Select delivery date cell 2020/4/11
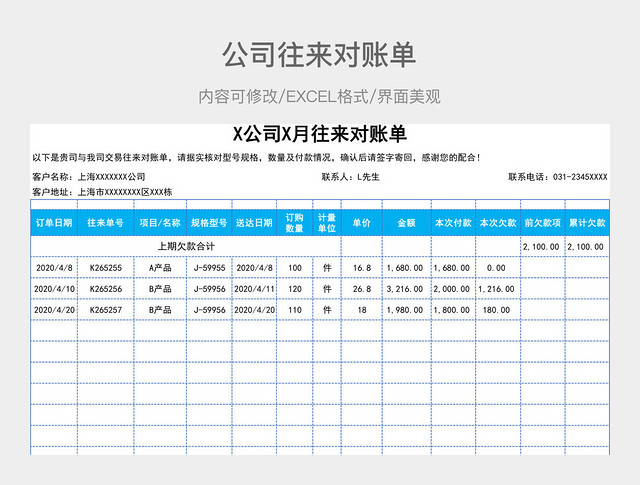 tap(254, 289)
